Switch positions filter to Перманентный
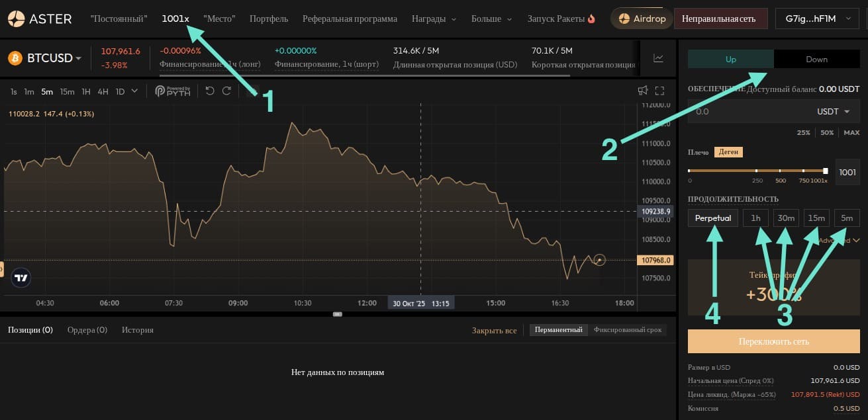The image size is (868, 420). pos(559,329)
